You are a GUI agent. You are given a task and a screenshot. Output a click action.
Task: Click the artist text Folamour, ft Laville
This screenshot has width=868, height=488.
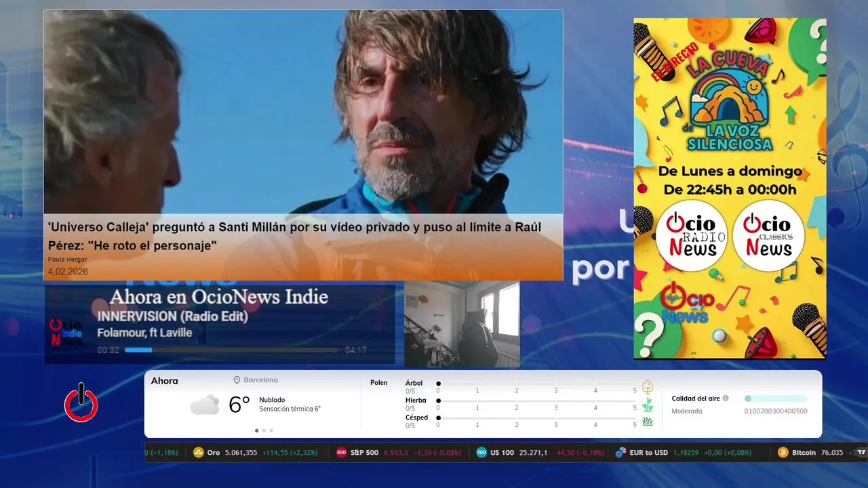(x=144, y=333)
